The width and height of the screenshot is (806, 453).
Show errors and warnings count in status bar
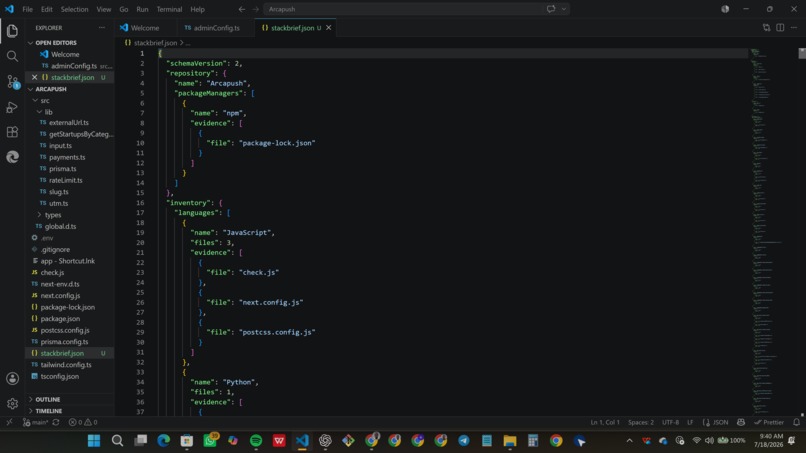(x=83, y=422)
